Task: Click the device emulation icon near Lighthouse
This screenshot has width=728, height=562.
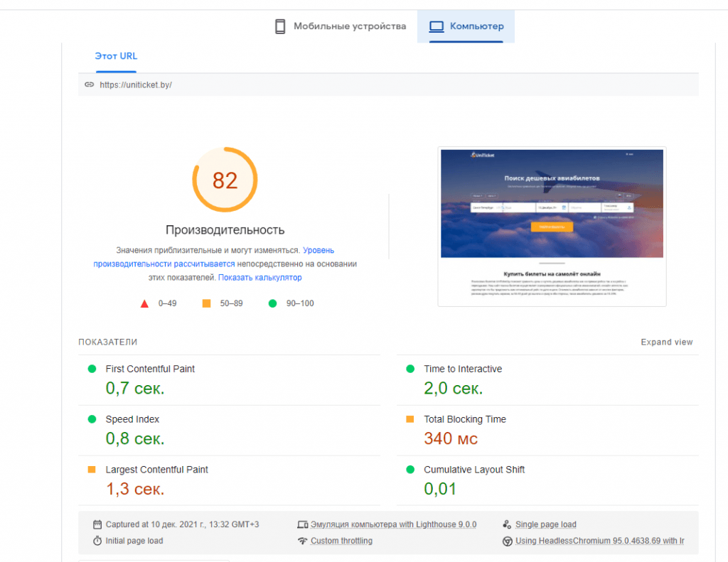Action: tap(303, 524)
